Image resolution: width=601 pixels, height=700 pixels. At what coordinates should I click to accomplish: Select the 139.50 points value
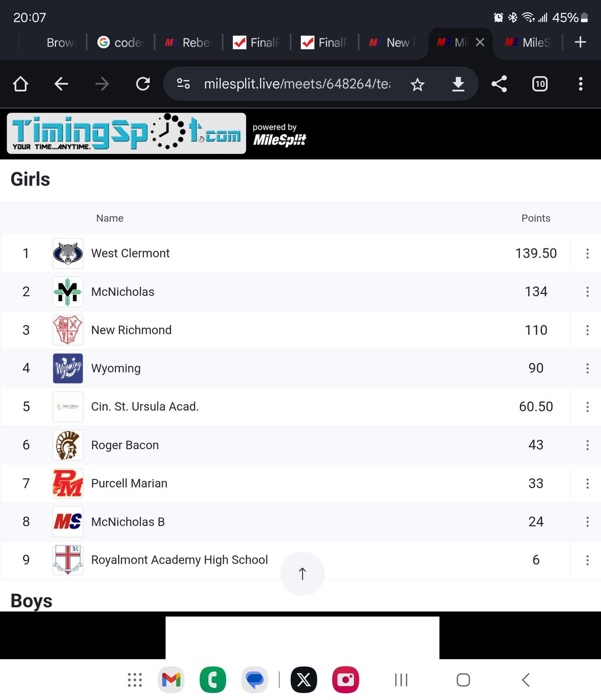pos(536,253)
